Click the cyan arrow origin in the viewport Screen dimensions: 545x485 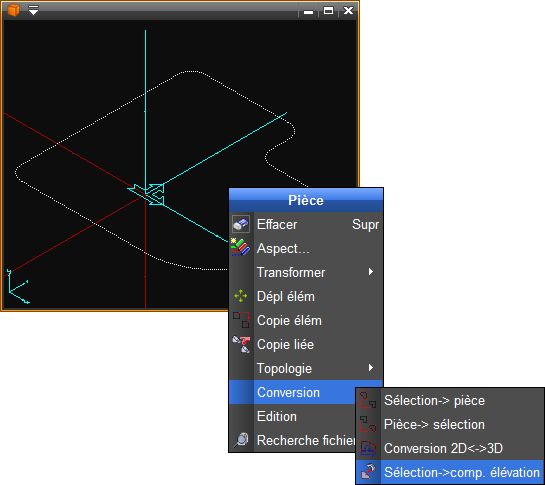coord(146,194)
